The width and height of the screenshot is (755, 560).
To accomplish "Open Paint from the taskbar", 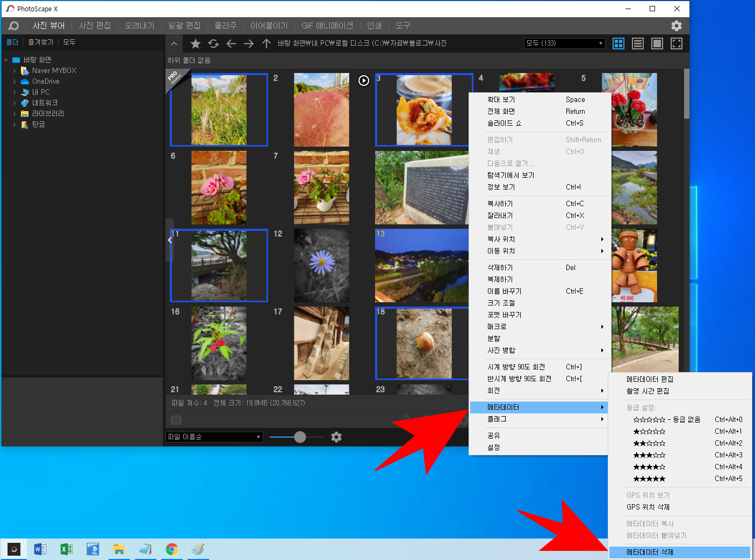I will click(x=198, y=549).
